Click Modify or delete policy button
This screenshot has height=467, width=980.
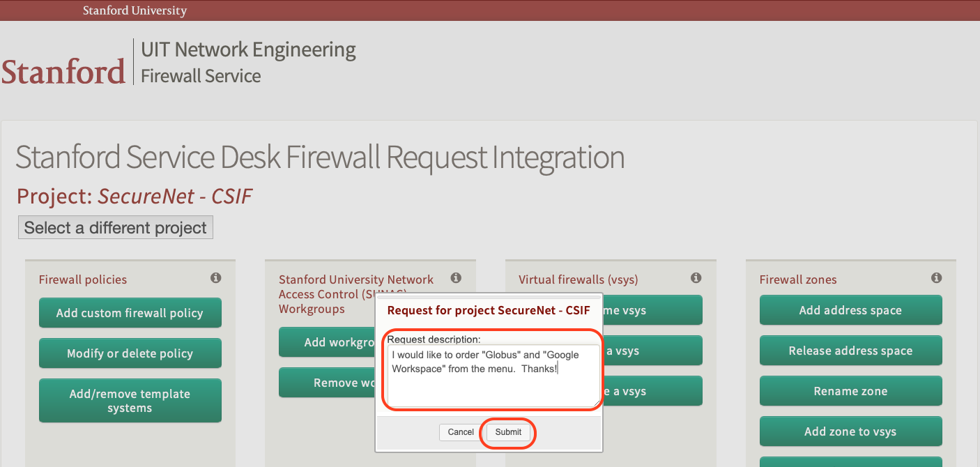click(x=130, y=353)
